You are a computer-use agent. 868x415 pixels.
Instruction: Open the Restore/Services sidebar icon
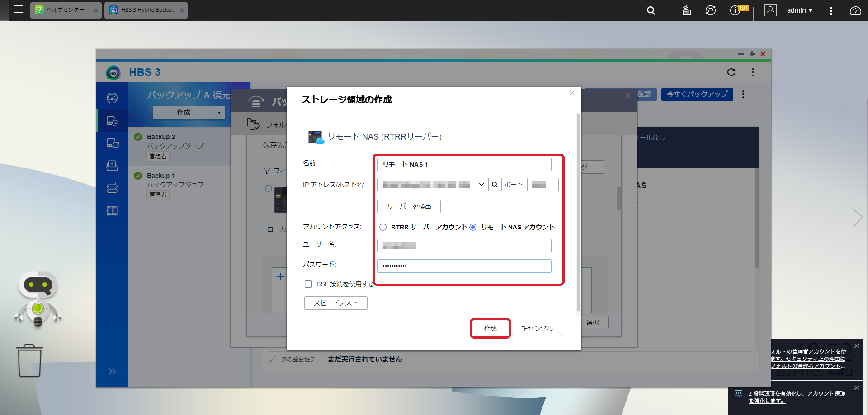tap(112, 166)
